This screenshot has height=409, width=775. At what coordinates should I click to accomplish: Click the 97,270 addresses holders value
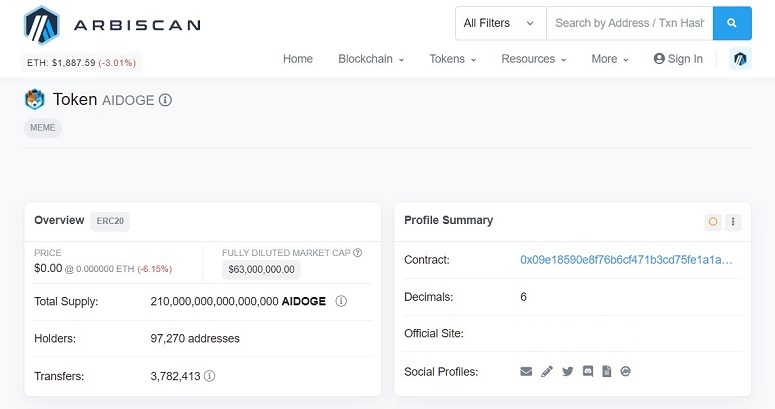pos(195,339)
